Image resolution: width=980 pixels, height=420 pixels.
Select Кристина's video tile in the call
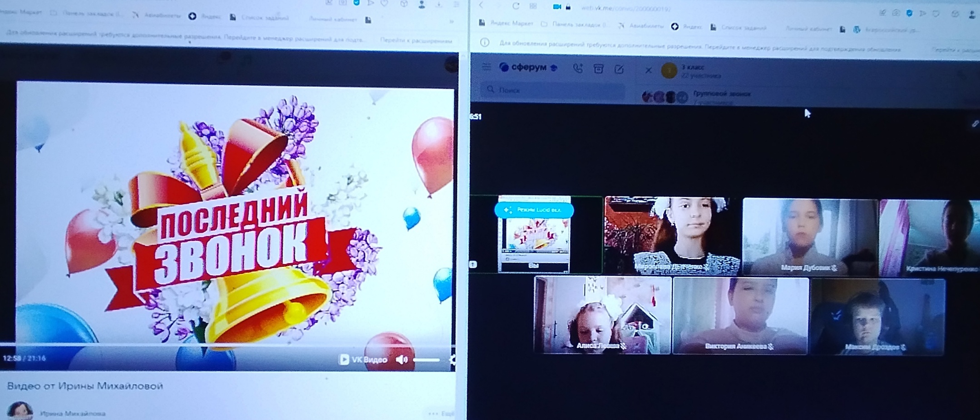[x=929, y=238]
